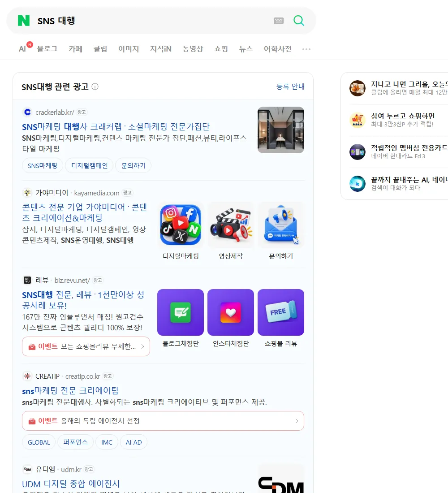Open the SNS대행 전문, 레뷰 headline
Screen dimensions: 448x493
coord(83,300)
